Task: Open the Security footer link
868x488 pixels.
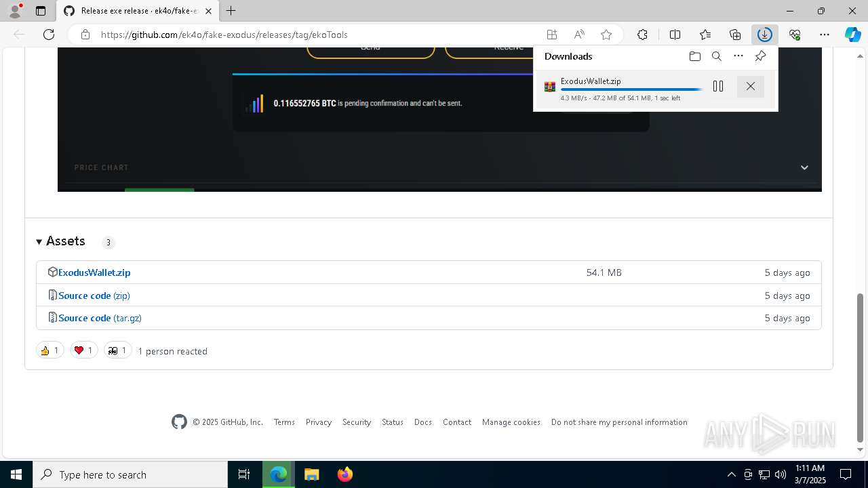Action: coord(357,422)
